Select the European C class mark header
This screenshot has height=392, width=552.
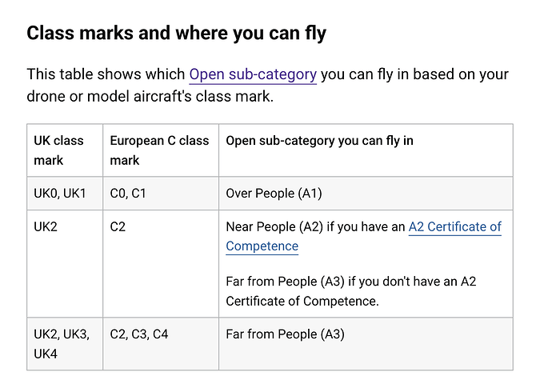(x=161, y=150)
